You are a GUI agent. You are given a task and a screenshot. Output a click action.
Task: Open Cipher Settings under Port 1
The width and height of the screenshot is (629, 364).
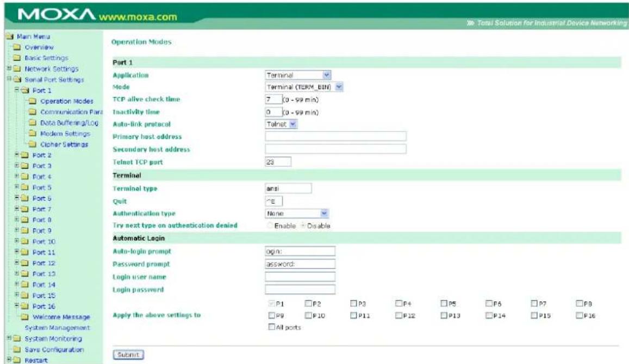tap(64, 145)
